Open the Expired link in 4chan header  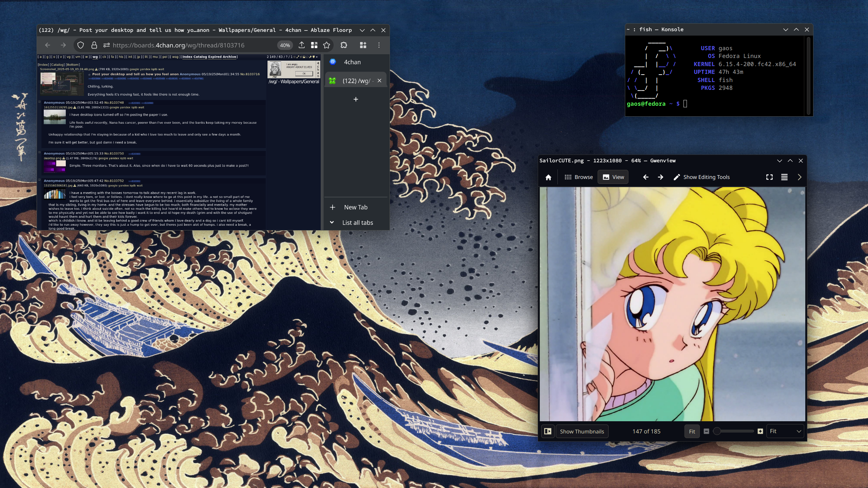pos(215,57)
